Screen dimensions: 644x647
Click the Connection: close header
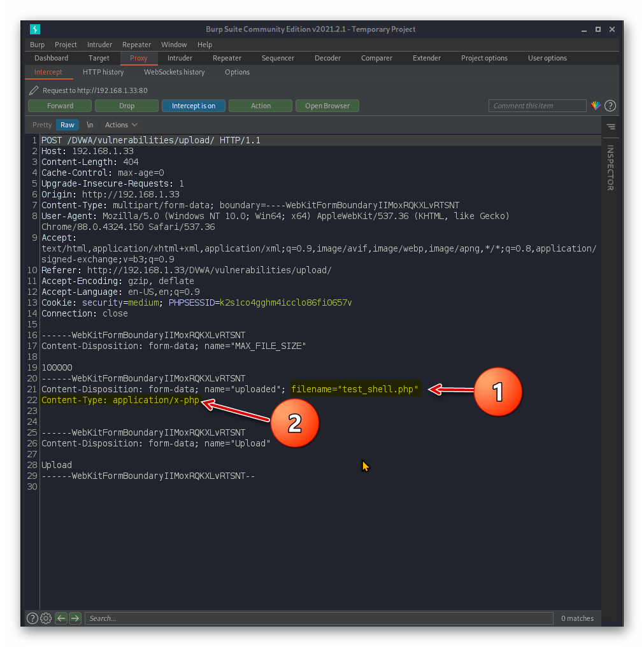pos(84,313)
